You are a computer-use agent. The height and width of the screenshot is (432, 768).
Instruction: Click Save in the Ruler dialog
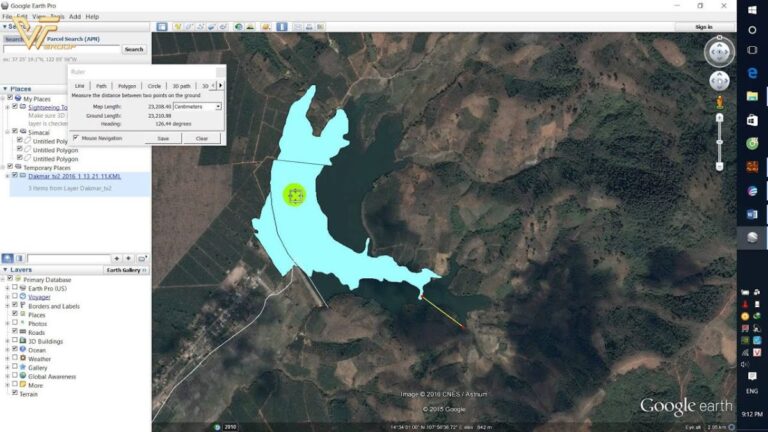click(x=163, y=139)
